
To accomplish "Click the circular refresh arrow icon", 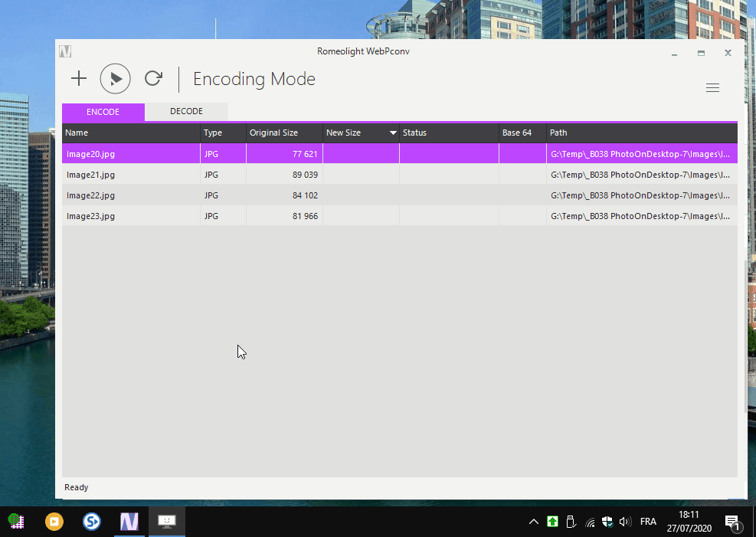I will 153,78.
